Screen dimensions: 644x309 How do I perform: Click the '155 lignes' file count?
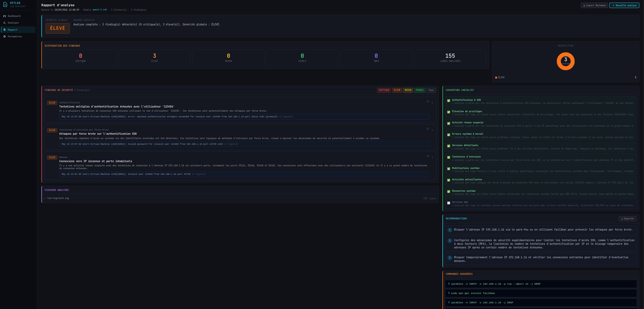point(430,198)
